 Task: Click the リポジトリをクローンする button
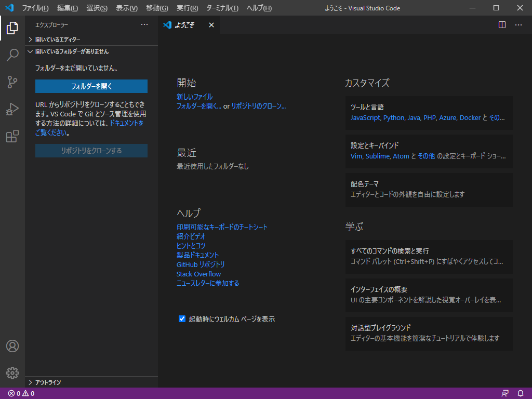click(x=91, y=151)
